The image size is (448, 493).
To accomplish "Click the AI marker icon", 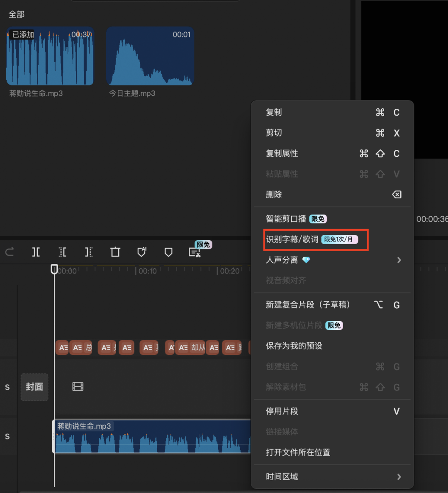I will tap(141, 252).
